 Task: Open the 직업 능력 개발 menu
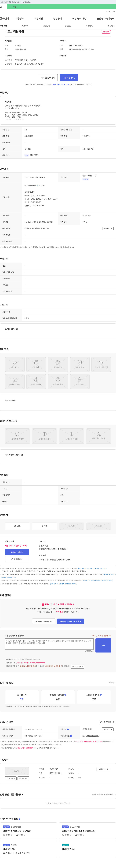point(79,19)
